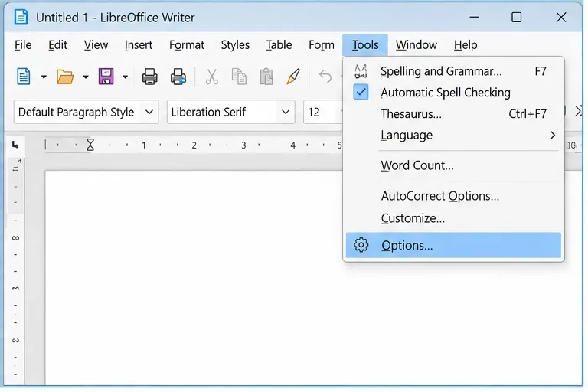Click the Save floppy disk icon

106,77
